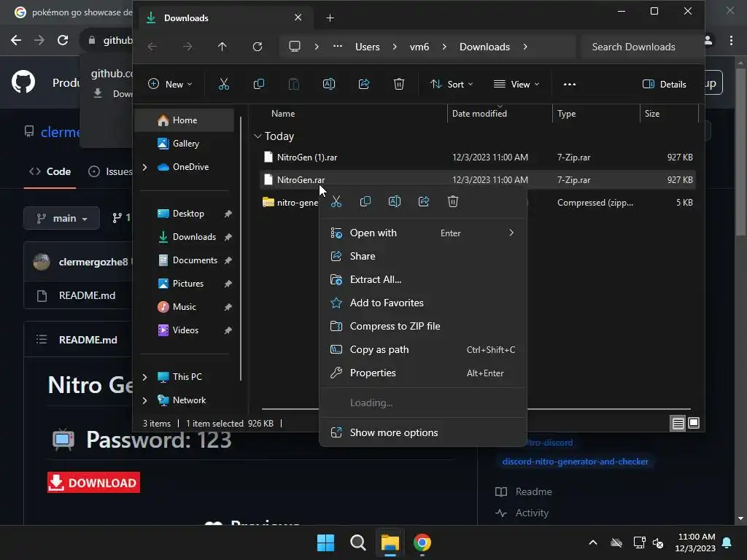
Task: Switch to details list view icon in status bar
Action: click(x=678, y=423)
